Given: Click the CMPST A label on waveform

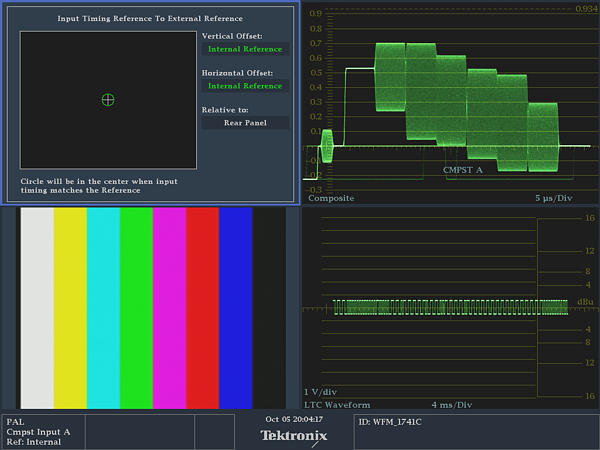Looking at the screenshot, I should click(463, 170).
